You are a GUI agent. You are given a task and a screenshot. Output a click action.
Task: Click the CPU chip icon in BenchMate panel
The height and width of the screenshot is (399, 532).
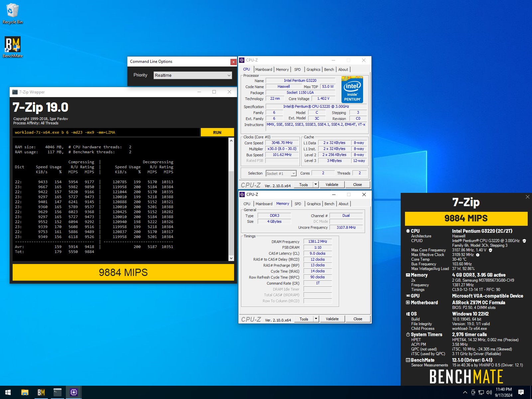[x=408, y=231]
